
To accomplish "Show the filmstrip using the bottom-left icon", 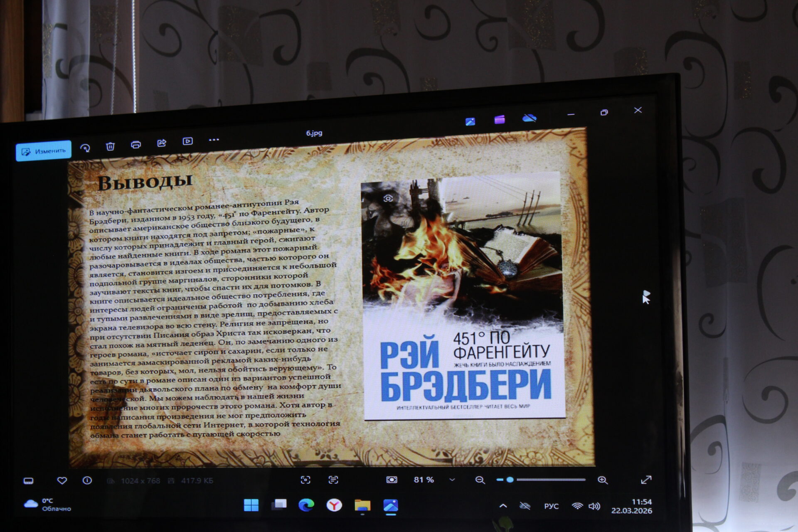I will [28, 481].
